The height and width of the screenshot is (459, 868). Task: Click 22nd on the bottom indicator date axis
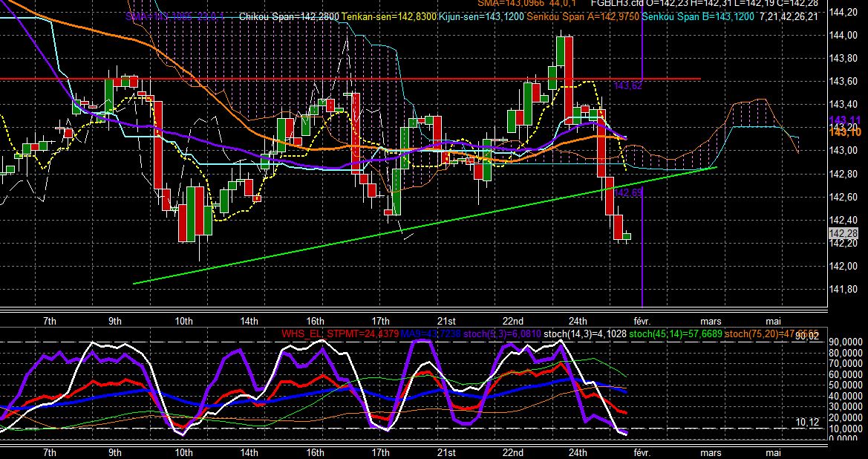(x=513, y=453)
